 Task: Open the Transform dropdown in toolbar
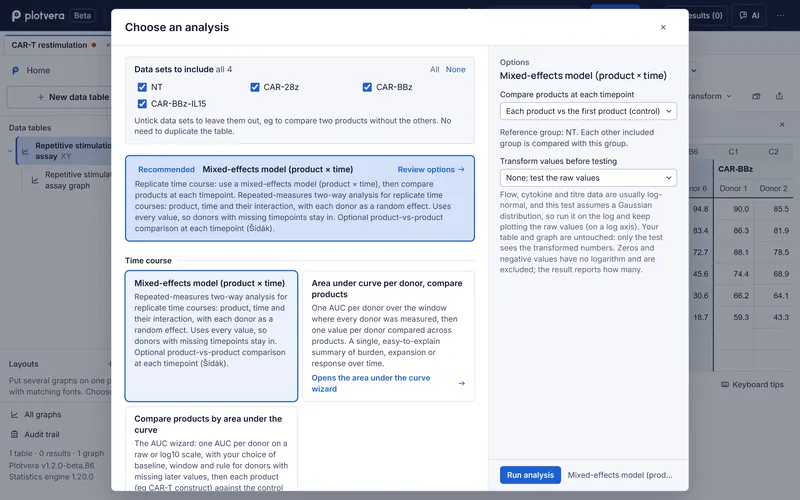click(x=709, y=96)
